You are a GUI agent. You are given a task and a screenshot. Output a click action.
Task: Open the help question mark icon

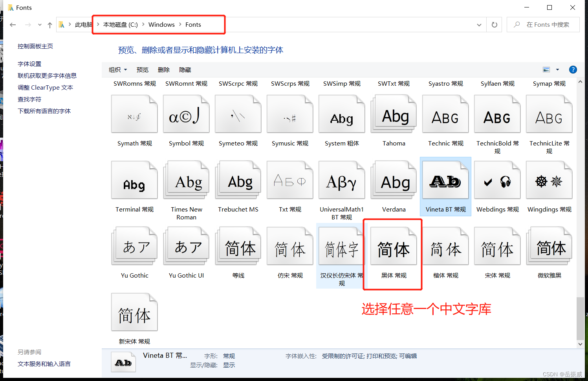573,70
